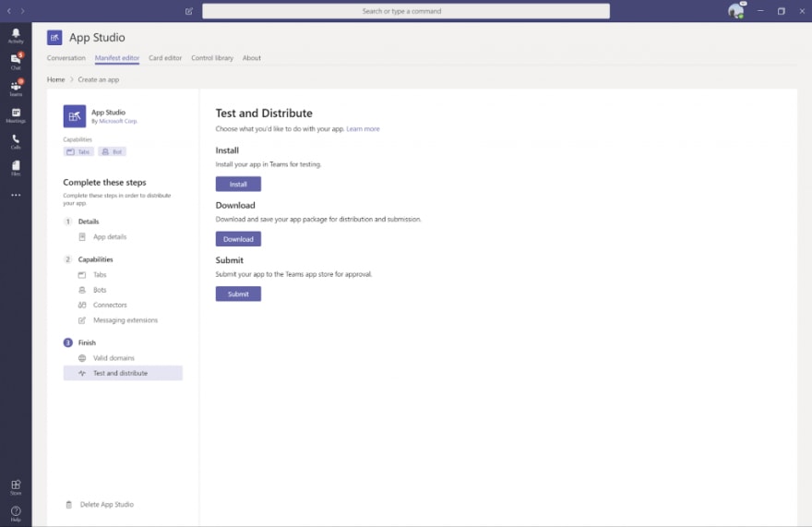Maximize the Teams window

[781, 11]
